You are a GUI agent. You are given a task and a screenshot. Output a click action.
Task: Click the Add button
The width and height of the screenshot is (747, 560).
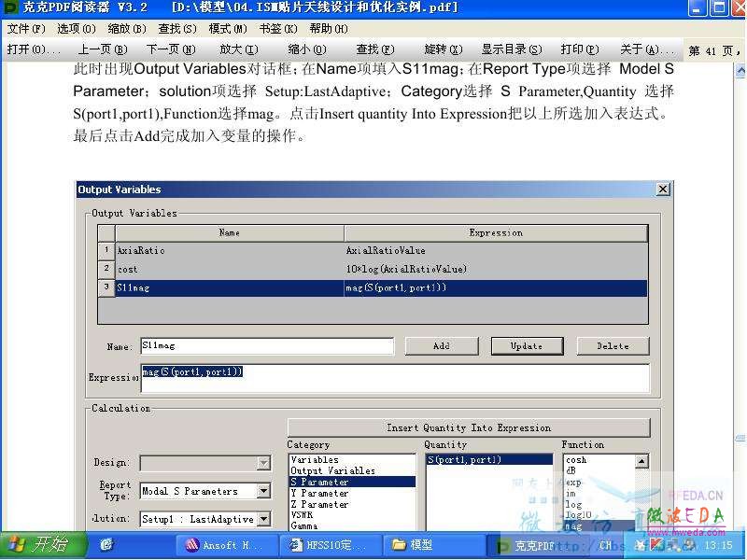(x=442, y=346)
